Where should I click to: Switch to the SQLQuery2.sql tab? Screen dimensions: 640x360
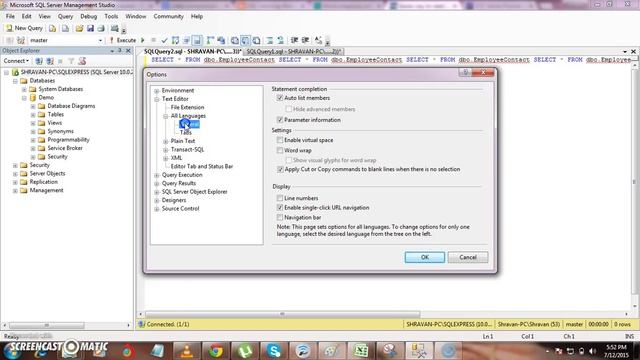192,51
